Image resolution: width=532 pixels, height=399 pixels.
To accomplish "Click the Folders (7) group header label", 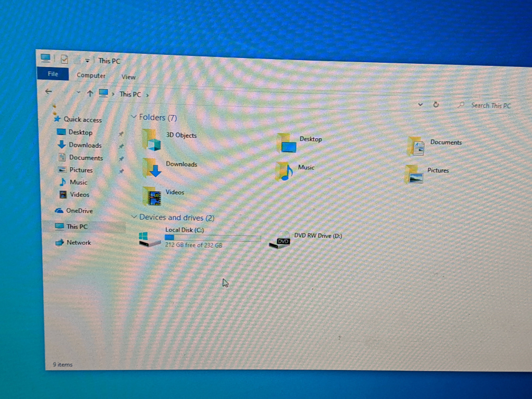I will click(x=158, y=118).
